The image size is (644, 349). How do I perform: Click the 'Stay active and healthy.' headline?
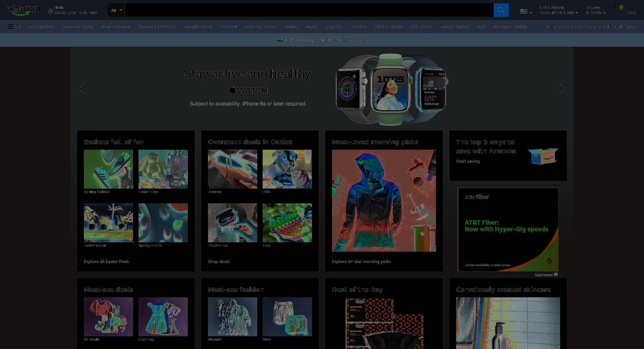pyautogui.click(x=248, y=74)
